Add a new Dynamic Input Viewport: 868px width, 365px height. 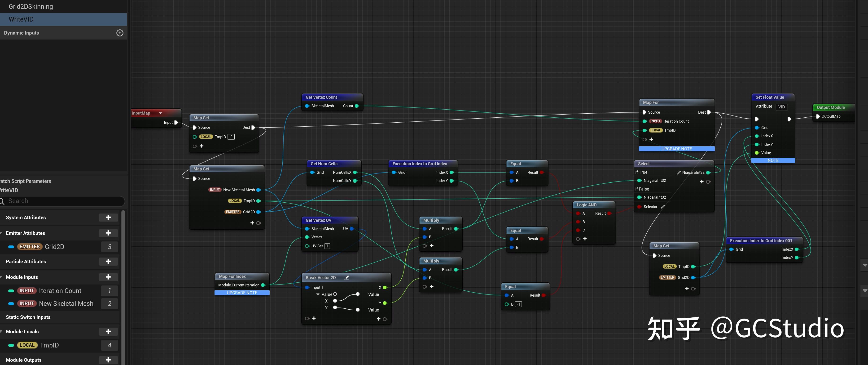pyautogui.click(x=120, y=33)
